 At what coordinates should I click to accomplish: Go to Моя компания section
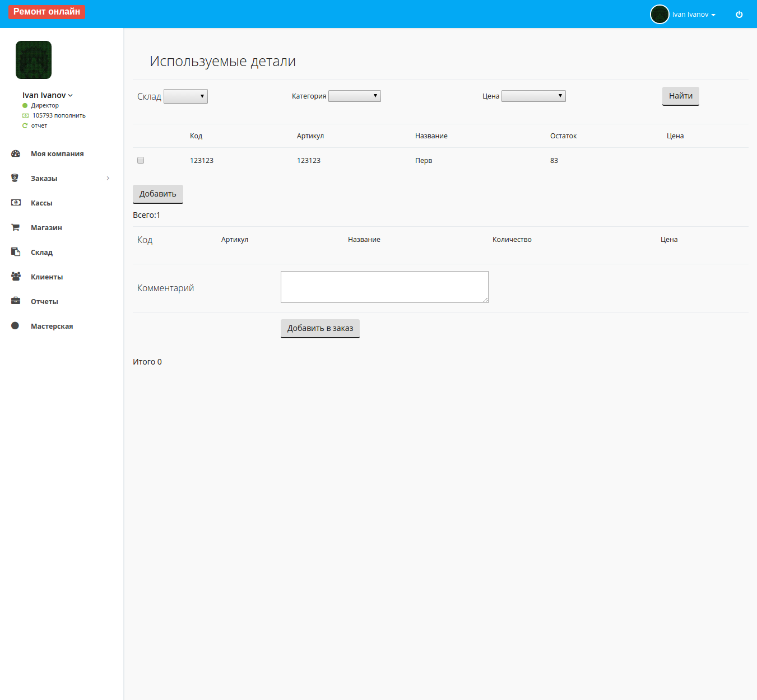pyautogui.click(x=57, y=153)
